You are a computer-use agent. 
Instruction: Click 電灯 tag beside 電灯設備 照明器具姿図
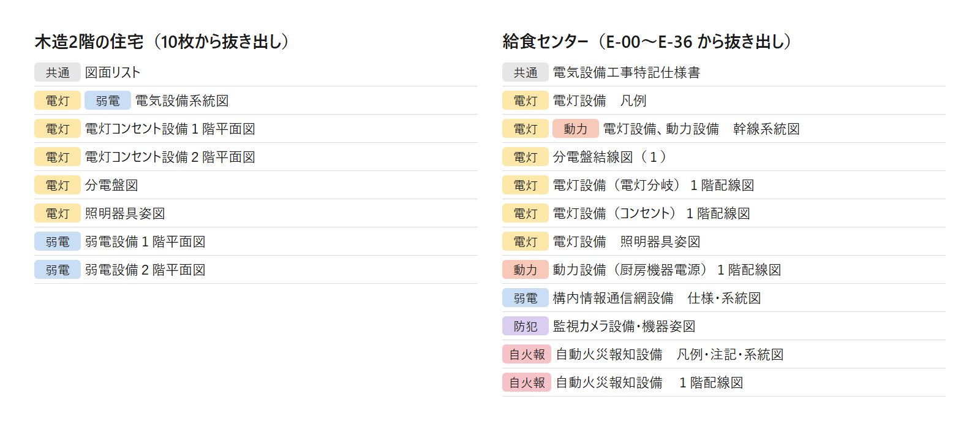click(x=526, y=242)
